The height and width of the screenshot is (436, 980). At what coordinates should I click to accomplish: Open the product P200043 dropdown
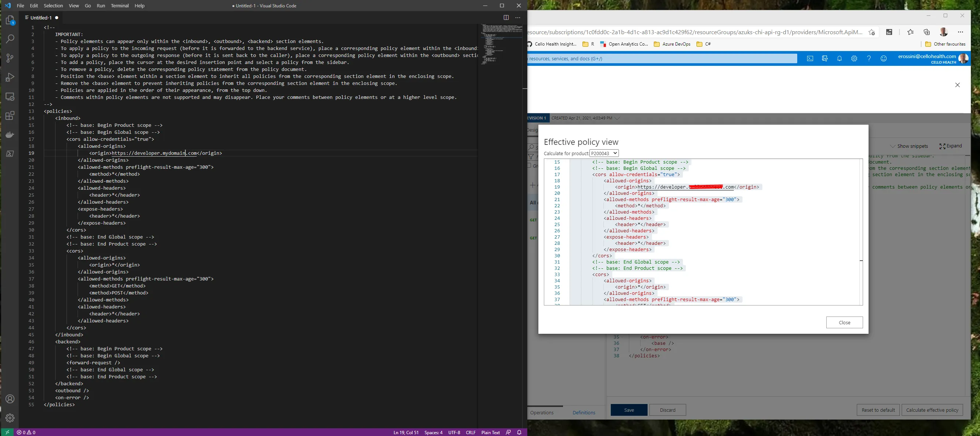point(604,153)
